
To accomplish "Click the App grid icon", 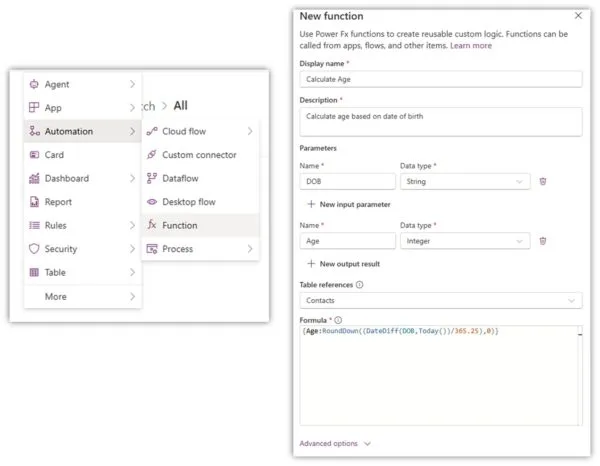I will pyautogui.click(x=34, y=108).
